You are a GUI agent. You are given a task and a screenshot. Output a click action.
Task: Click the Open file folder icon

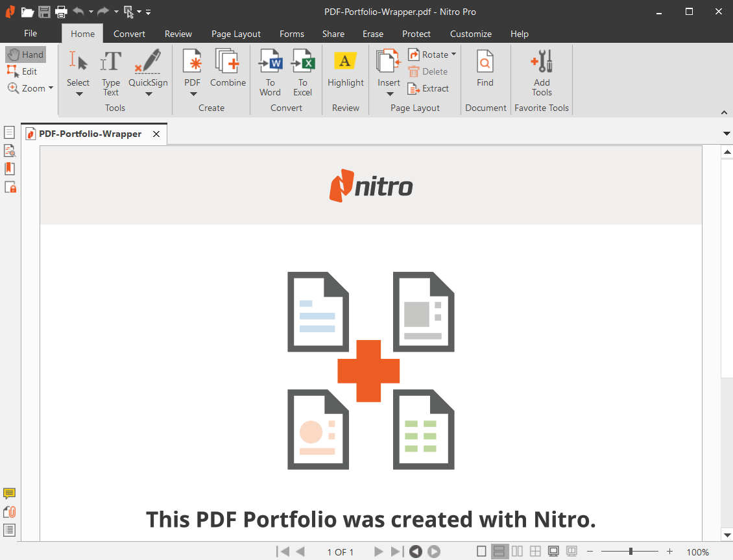(x=27, y=12)
